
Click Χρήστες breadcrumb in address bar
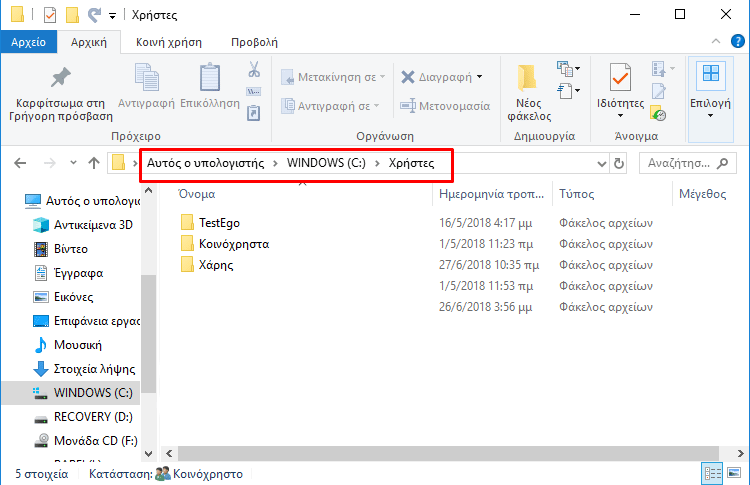(x=411, y=163)
